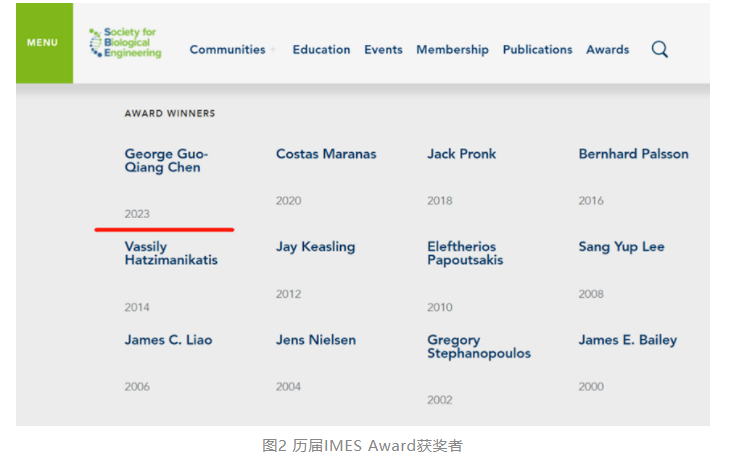
Task: Click the year 2012 text
Action: [289, 294]
